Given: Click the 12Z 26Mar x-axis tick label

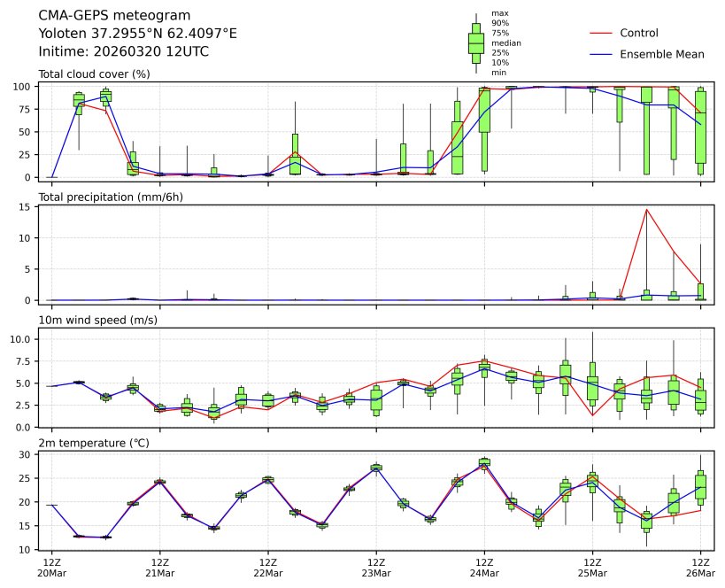Looking at the screenshot, I should [700, 568].
